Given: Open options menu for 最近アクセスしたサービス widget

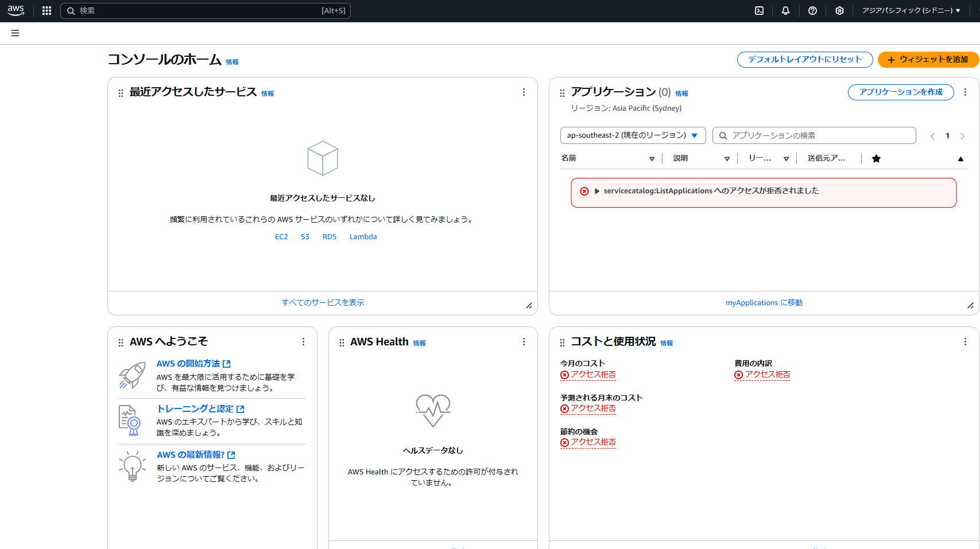Looking at the screenshot, I should pyautogui.click(x=524, y=92).
